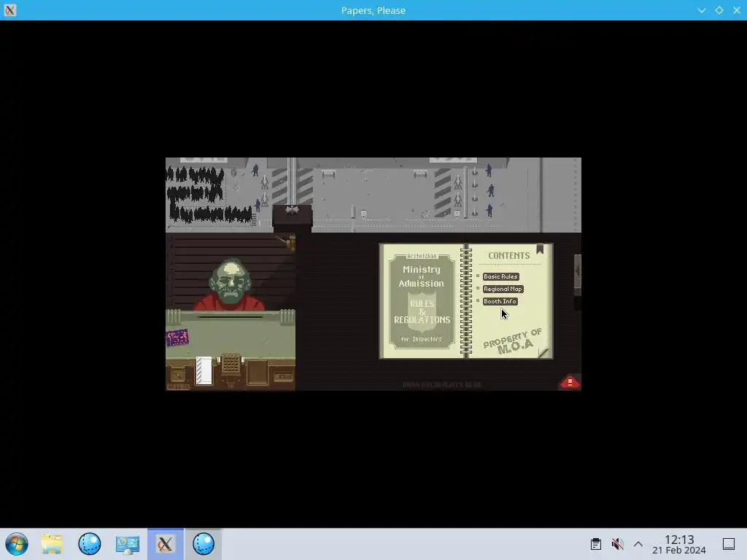Open the system settings taskbar icon
This screenshot has width=747, height=560.
click(x=127, y=544)
